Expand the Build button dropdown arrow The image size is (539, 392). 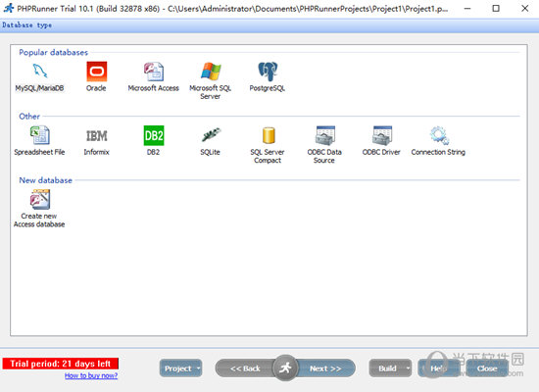point(408,368)
